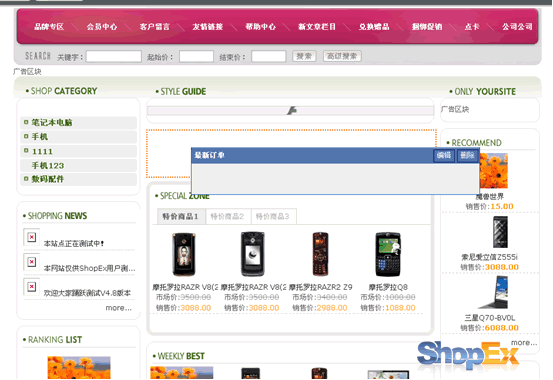Select 友情链接 in the navigation bar
Viewport: 553px width, 380px height.
click(x=207, y=27)
